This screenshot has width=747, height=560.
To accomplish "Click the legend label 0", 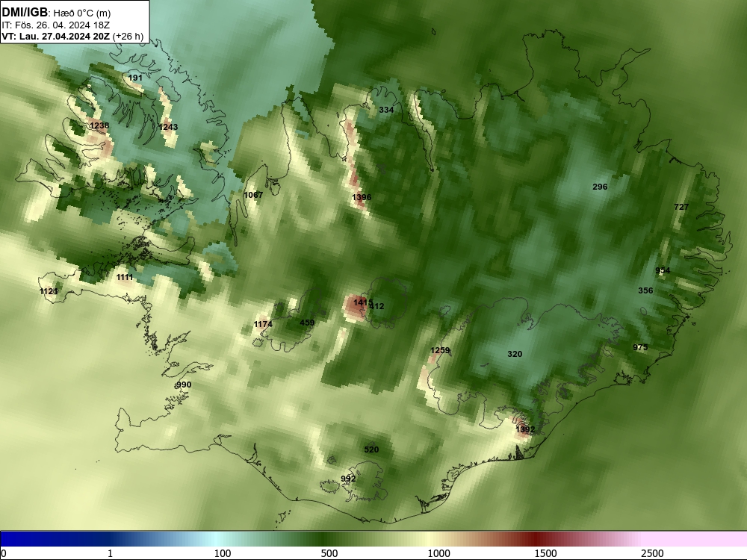I will (x=4, y=553).
